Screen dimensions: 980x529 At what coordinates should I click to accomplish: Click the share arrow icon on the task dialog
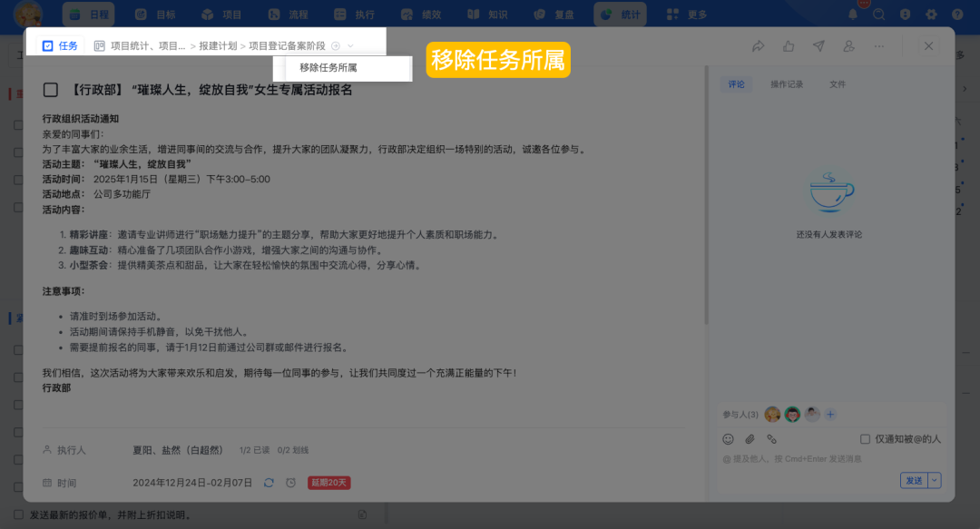(x=759, y=45)
